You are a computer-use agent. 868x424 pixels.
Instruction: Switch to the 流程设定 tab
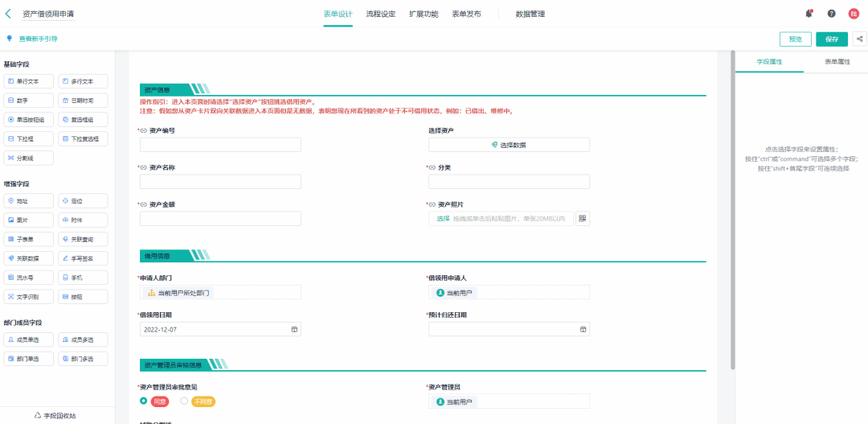pyautogui.click(x=380, y=14)
